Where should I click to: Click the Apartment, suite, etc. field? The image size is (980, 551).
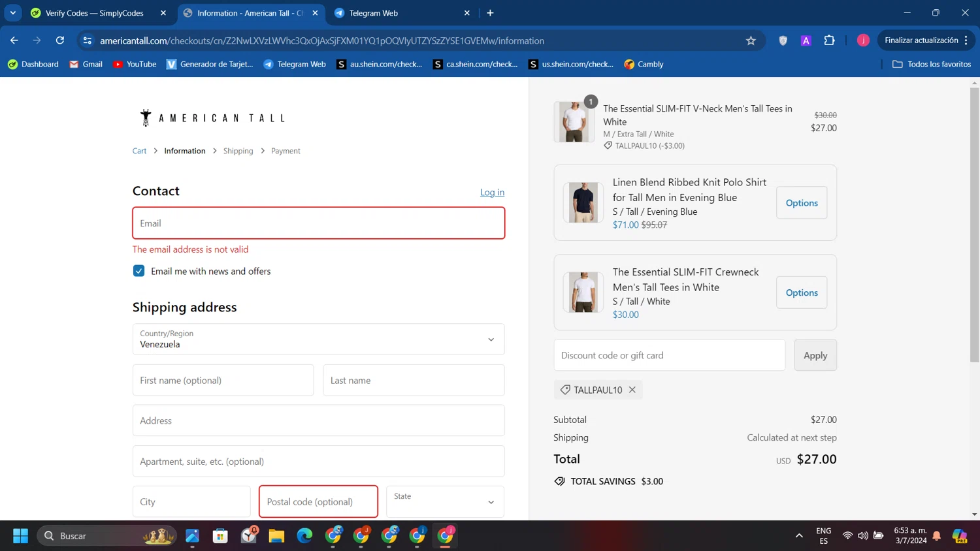coord(319,461)
